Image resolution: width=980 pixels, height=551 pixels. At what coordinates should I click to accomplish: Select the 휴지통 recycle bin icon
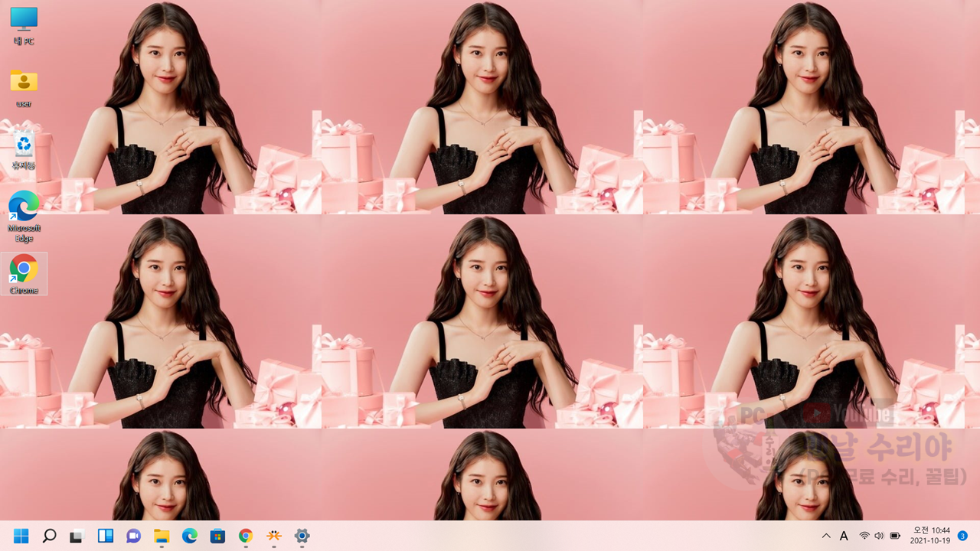pyautogui.click(x=24, y=150)
